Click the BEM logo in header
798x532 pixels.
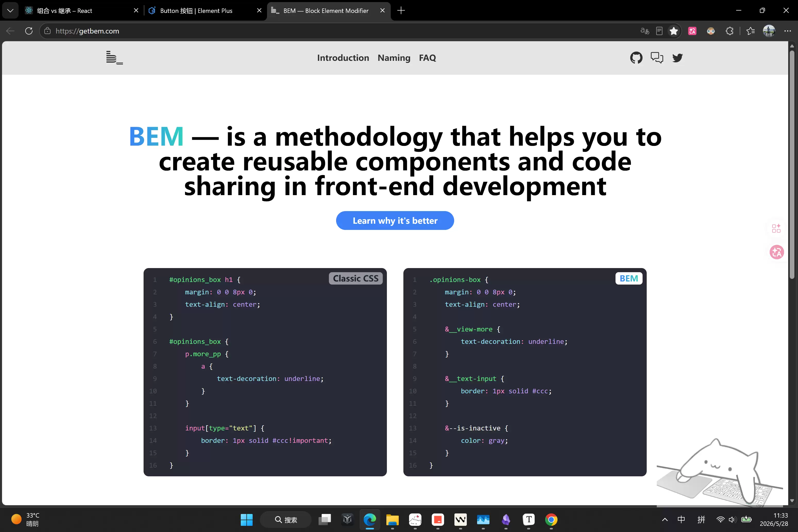pos(114,58)
